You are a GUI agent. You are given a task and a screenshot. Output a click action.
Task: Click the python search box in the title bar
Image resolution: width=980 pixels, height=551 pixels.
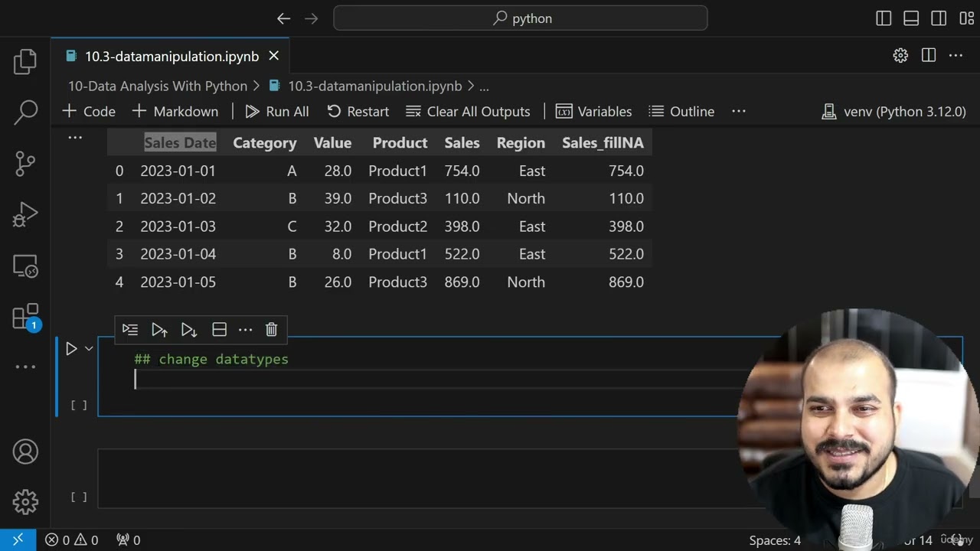click(x=521, y=18)
